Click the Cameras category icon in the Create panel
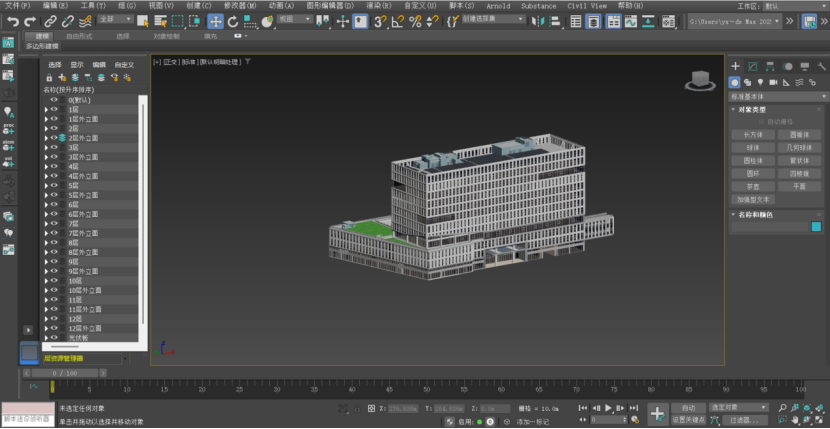Image resolution: width=830 pixels, height=429 pixels. (773, 82)
